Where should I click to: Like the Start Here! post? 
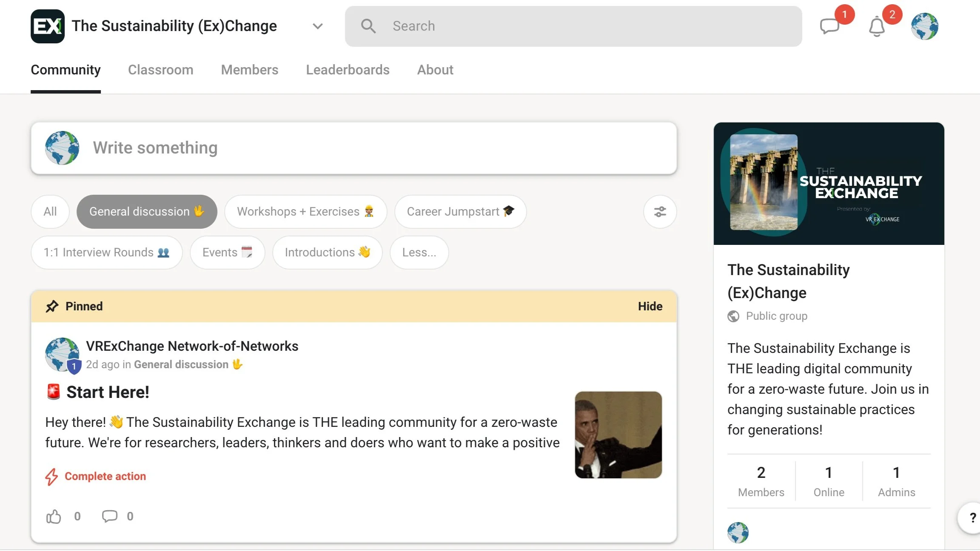coord(54,517)
